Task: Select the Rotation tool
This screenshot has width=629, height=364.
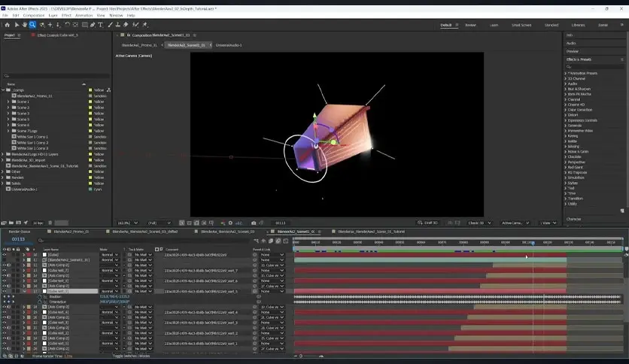Action: click(67, 25)
